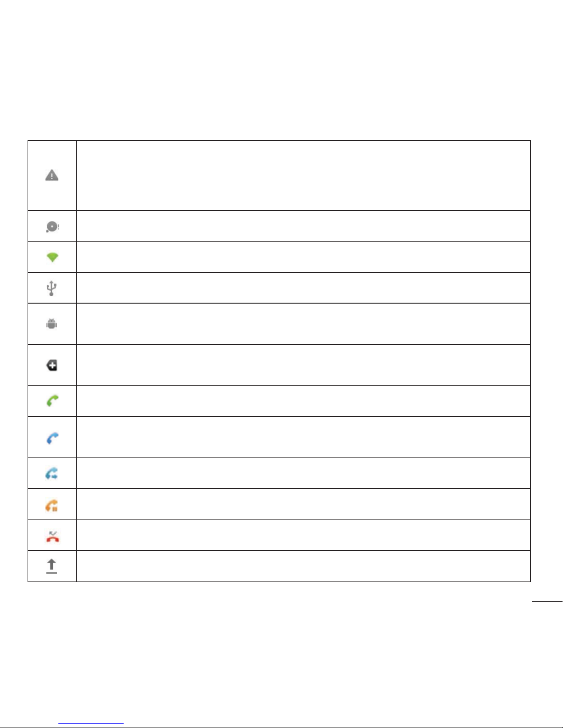The image size is (563, 728).
Task: Select the black tag with plus icon
Action: tap(52, 366)
